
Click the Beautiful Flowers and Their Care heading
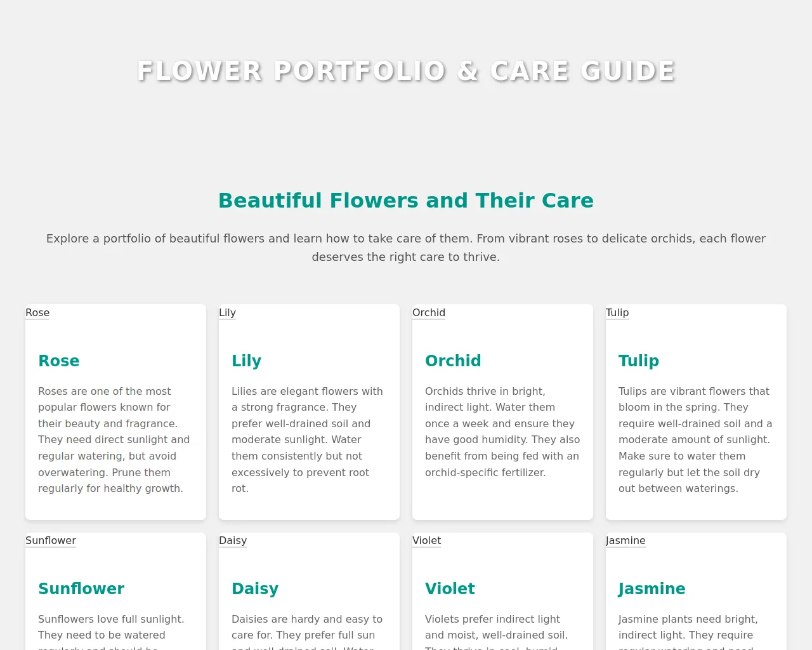pos(406,201)
